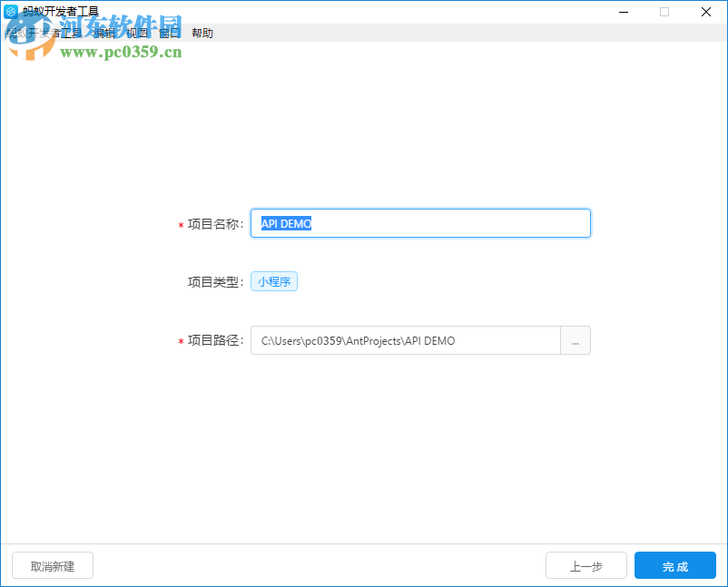Click the required field asterisk beside 项目名称
The image size is (728, 587).
point(181,226)
